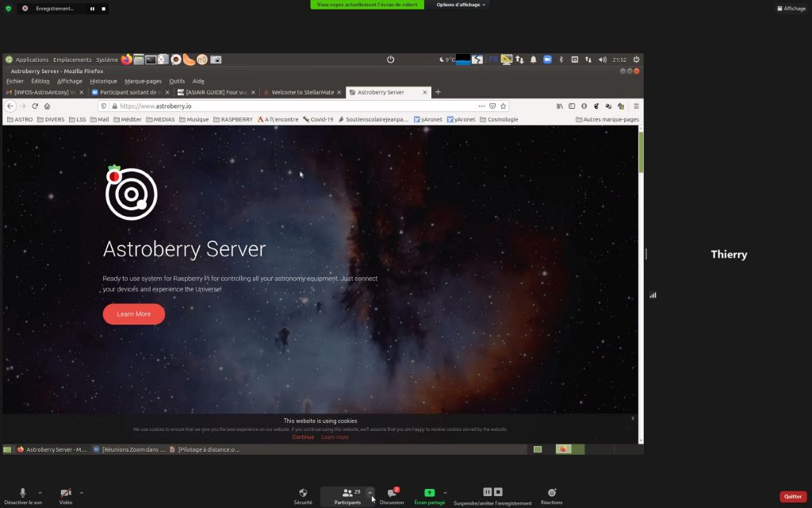This screenshot has width=812, height=508.
Task: Mute the microphone in Zoom toolbar
Action: coord(23,496)
